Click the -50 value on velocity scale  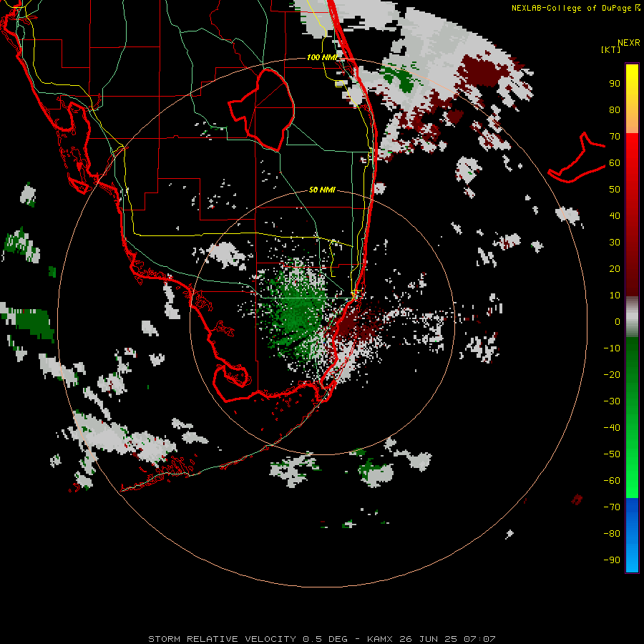click(x=612, y=454)
